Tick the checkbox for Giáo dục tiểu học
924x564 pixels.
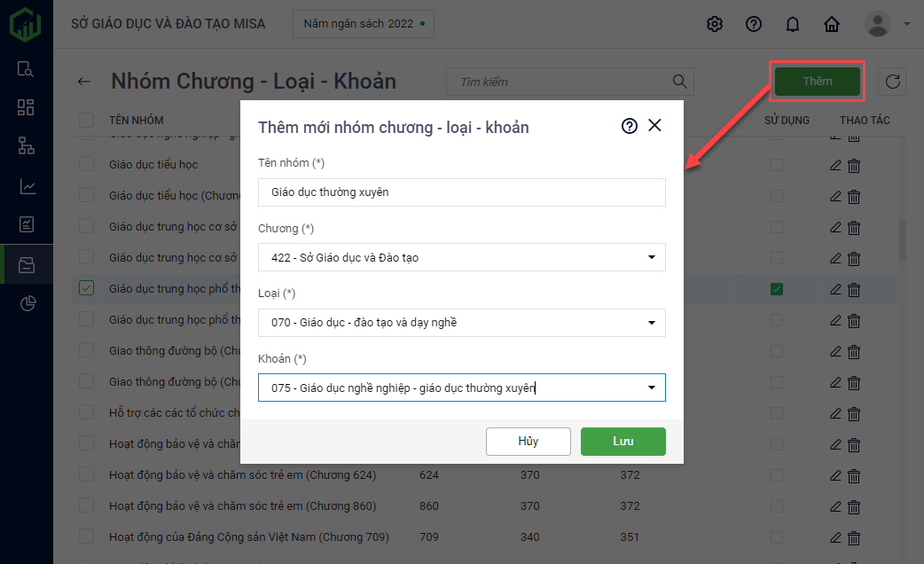coord(86,164)
